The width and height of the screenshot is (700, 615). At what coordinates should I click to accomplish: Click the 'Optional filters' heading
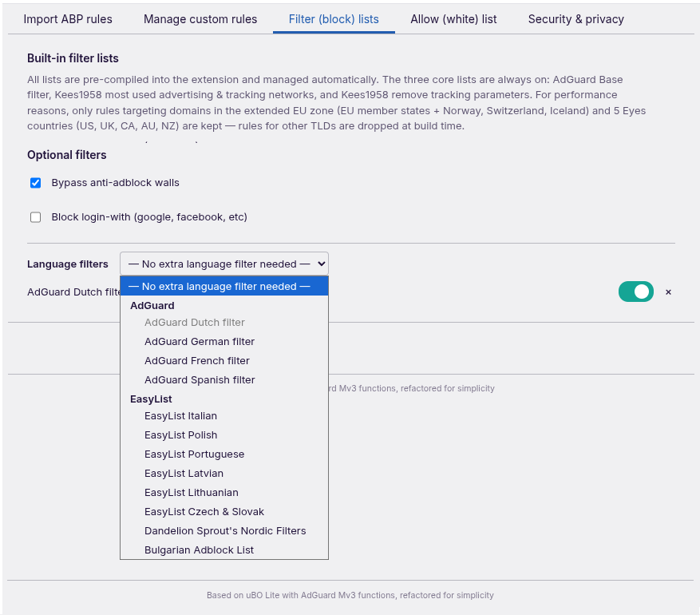click(67, 155)
